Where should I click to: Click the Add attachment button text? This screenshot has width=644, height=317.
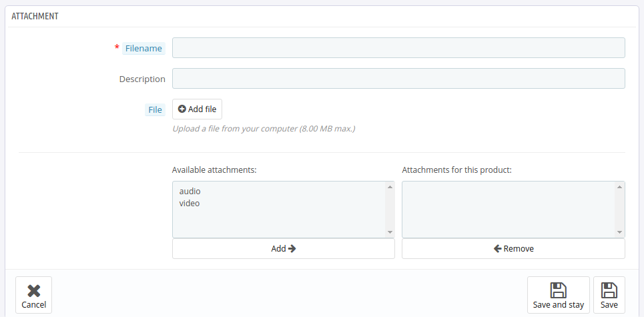point(278,249)
